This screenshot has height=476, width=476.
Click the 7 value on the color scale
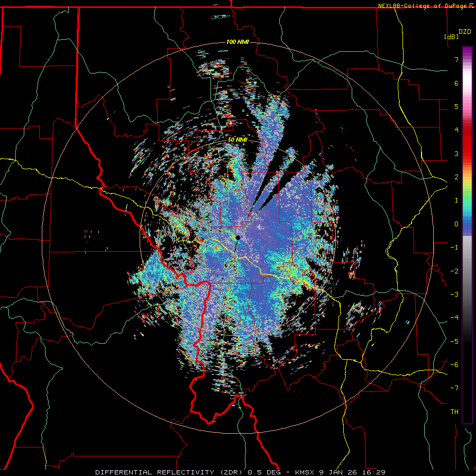click(456, 59)
